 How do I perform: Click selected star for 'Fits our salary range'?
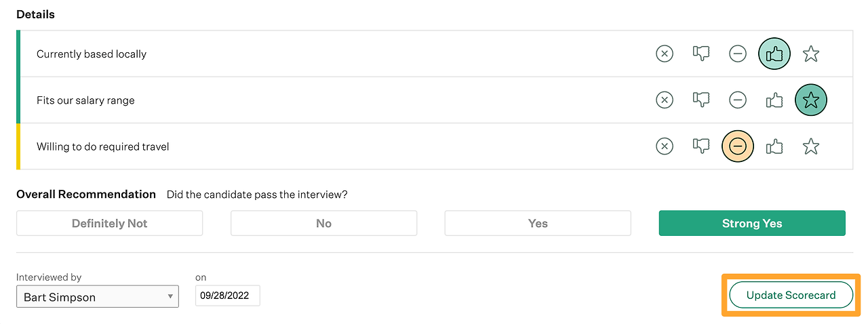[x=811, y=100]
